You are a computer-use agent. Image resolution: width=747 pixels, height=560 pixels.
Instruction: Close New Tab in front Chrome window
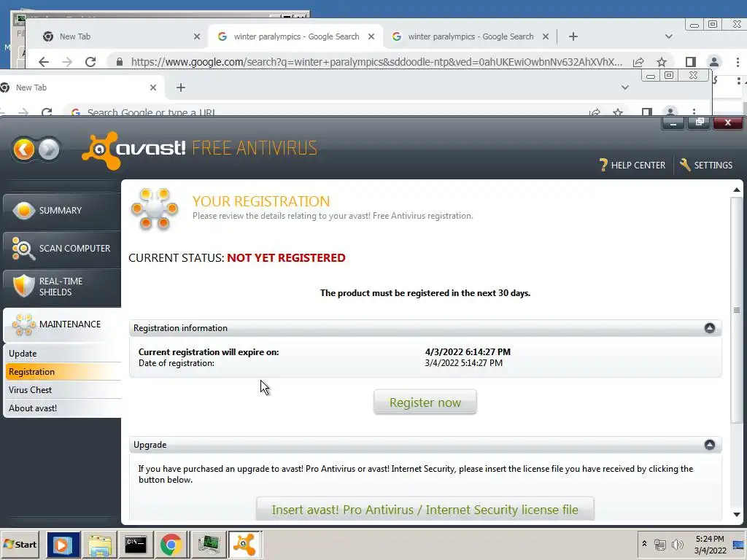click(153, 87)
